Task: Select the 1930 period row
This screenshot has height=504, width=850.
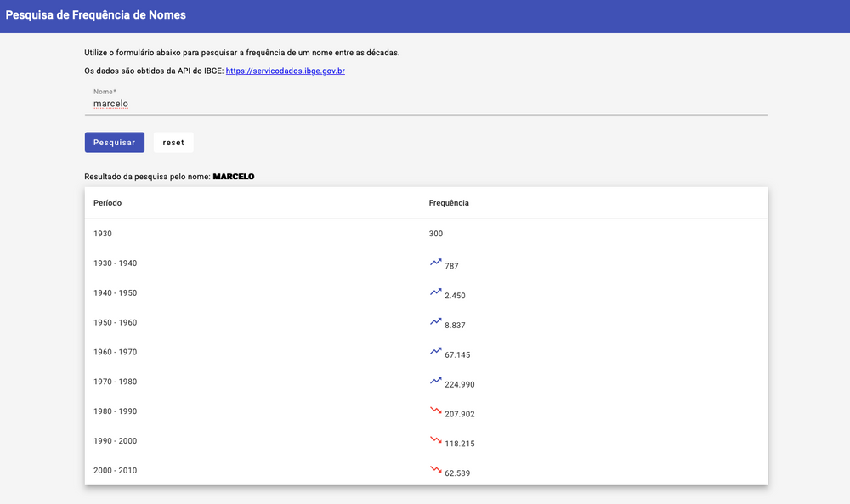Action: pos(426,234)
